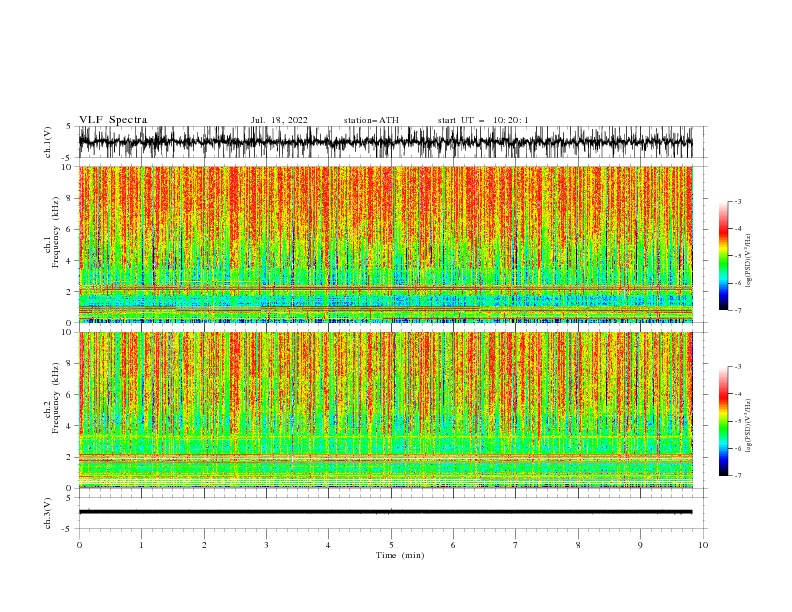Click the "ch.1(V)" vertical axis label

pyautogui.click(x=48, y=142)
